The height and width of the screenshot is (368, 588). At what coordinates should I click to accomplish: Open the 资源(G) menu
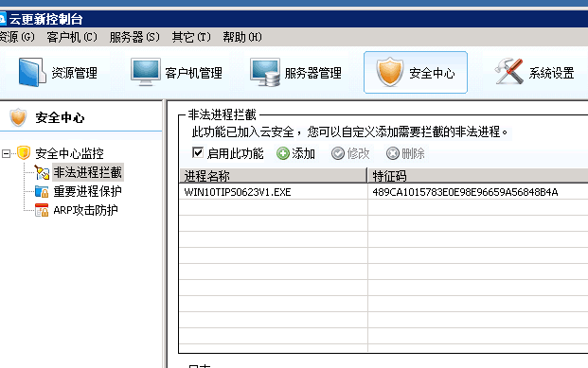16,37
